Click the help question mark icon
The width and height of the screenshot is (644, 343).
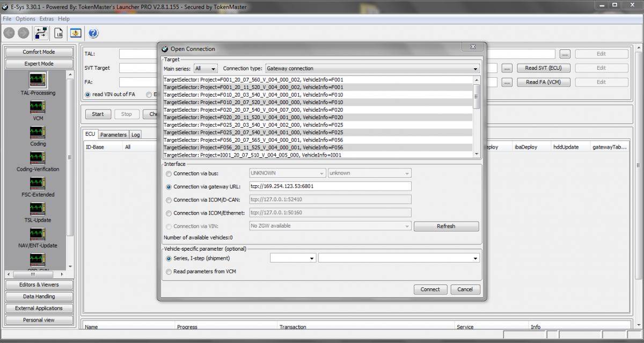tap(93, 33)
